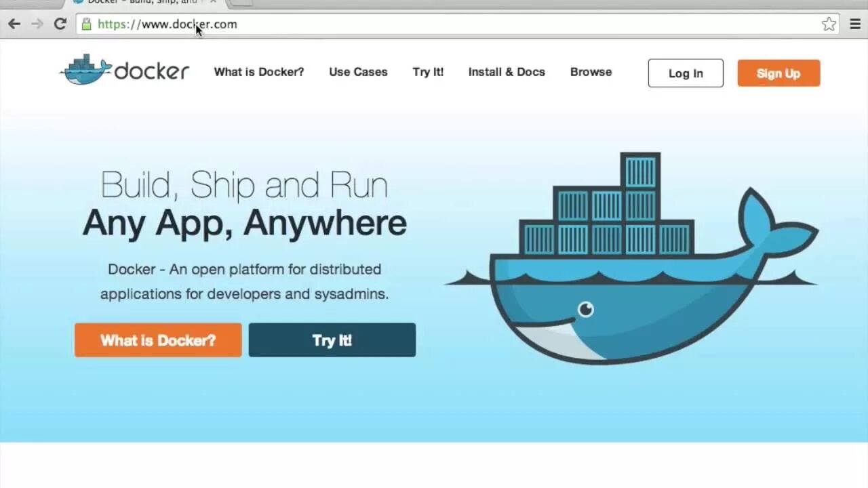The height and width of the screenshot is (488, 868).
Task: Reload the page with the refresh icon
Action: [x=60, y=24]
